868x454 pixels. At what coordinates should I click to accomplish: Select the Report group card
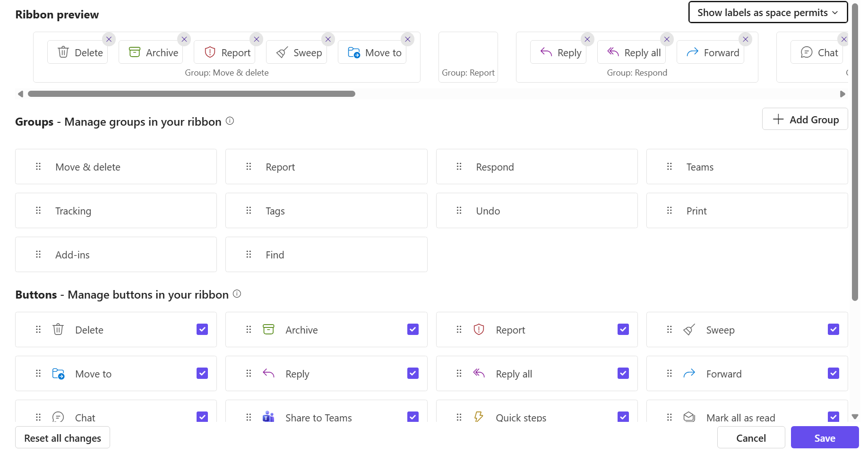326,167
